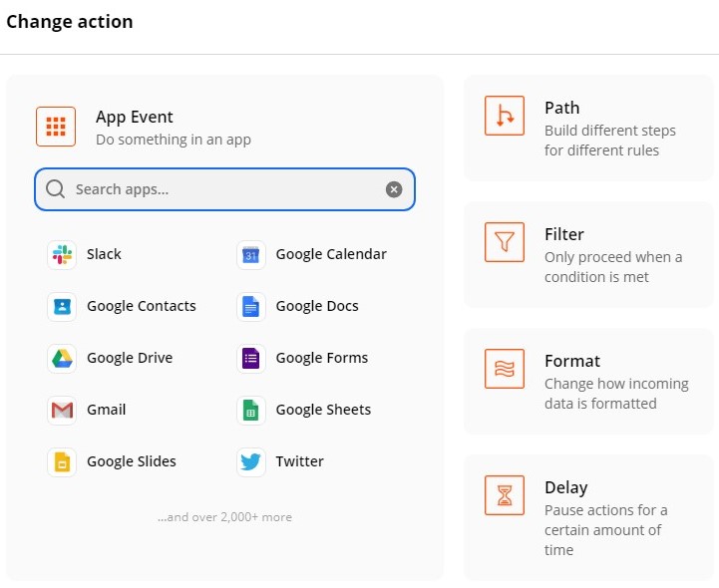The width and height of the screenshot is (719, 588).
Task: Select the Gmail envelope icon
Action: [62, 410]
